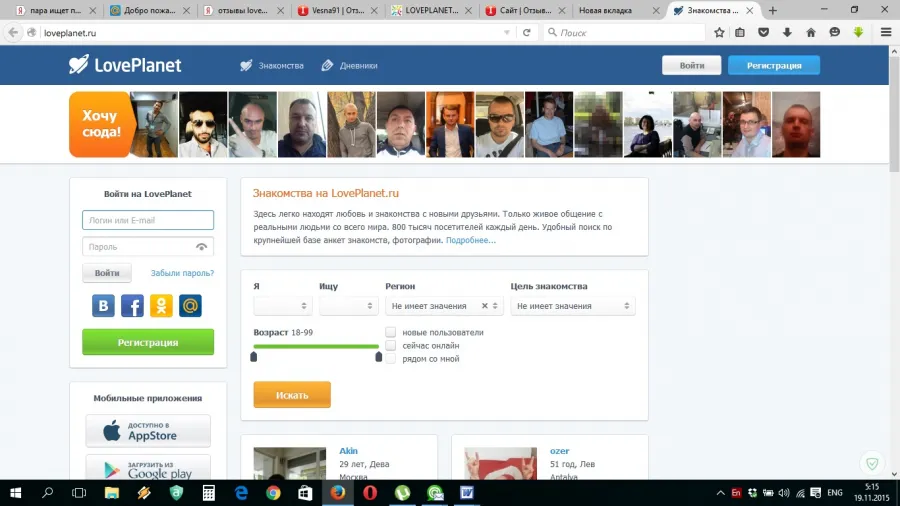Log in with the Mail.ru @ icon
This screenshot has height=506, width=900.
(x=190, y=306)
